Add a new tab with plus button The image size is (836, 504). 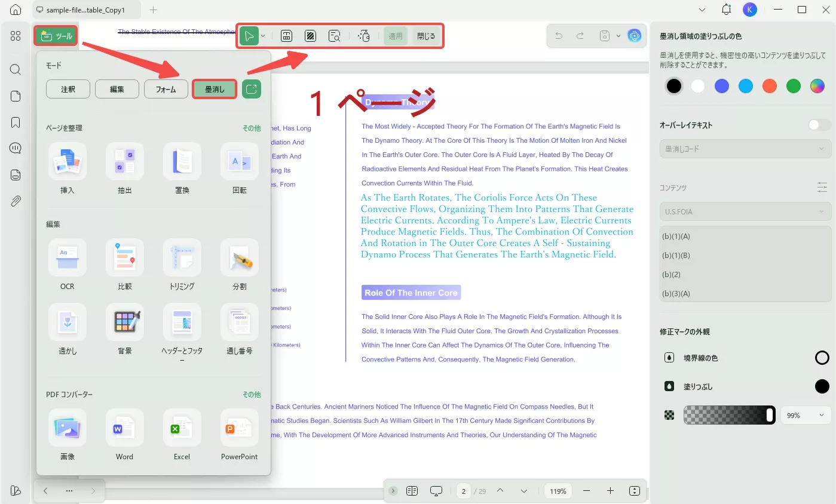(153, 10)
